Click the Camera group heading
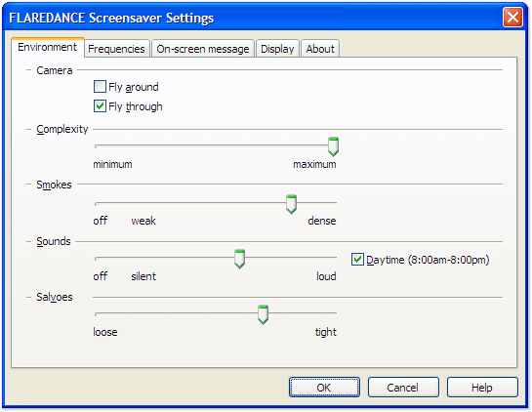Image resolution: width=532 pixels, height=412 pixels. click(x=55, y=70)
